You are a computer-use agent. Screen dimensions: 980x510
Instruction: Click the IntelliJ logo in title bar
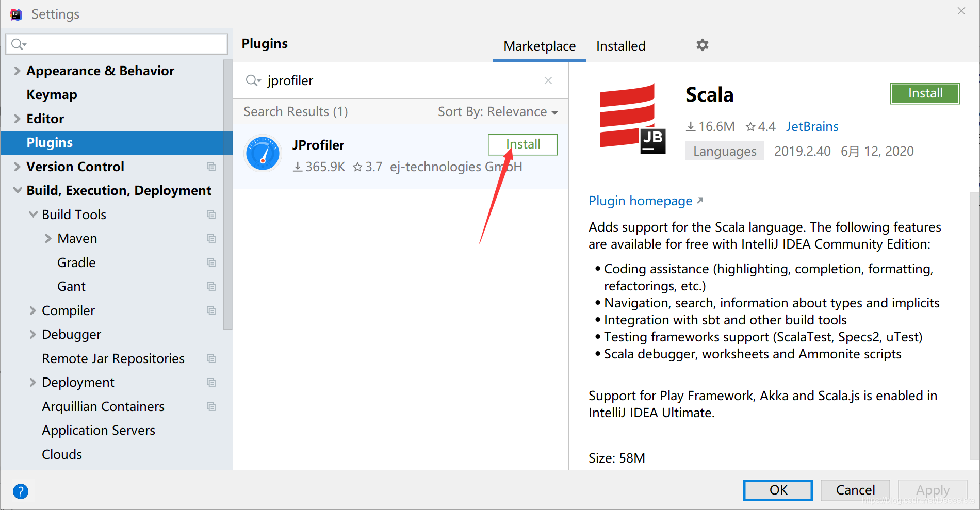click(16, 14)
